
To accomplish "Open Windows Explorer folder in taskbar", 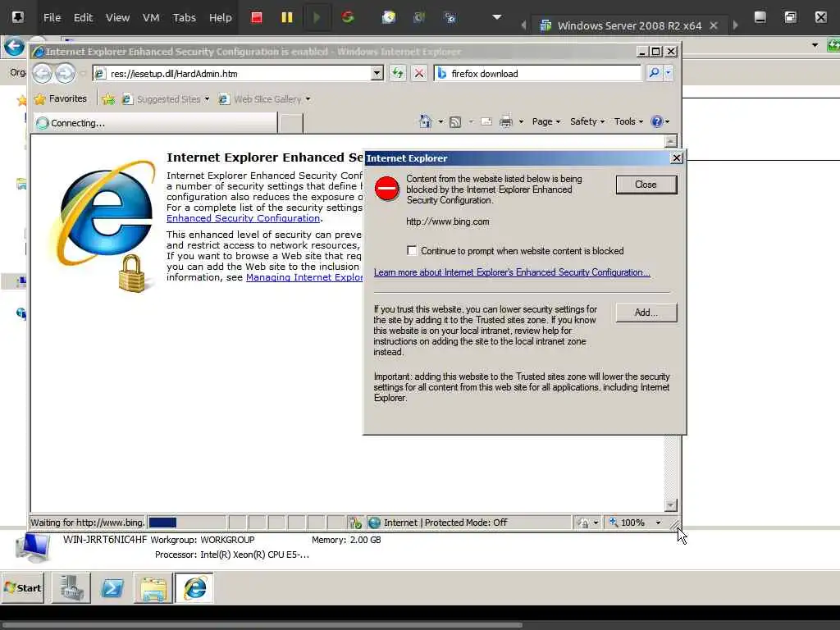I will 153,587.
